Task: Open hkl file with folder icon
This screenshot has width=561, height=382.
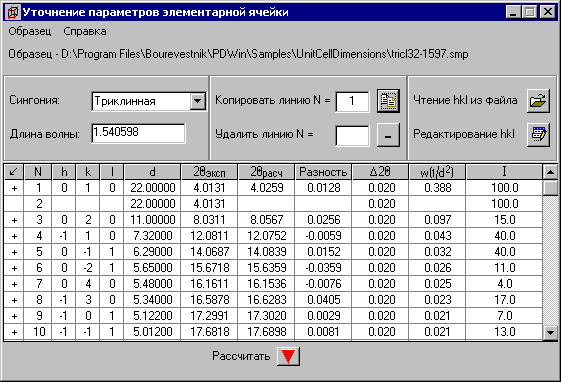Action: click(538, 101)
